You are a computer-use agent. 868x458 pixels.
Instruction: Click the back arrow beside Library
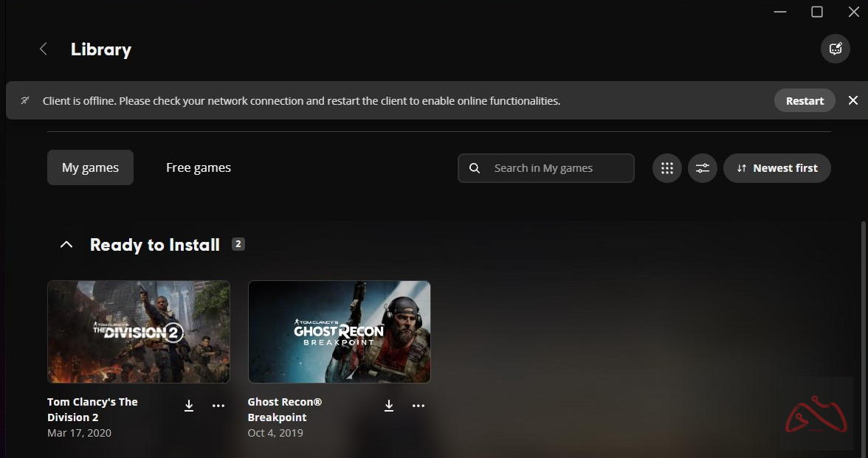(x=44, y=49)
